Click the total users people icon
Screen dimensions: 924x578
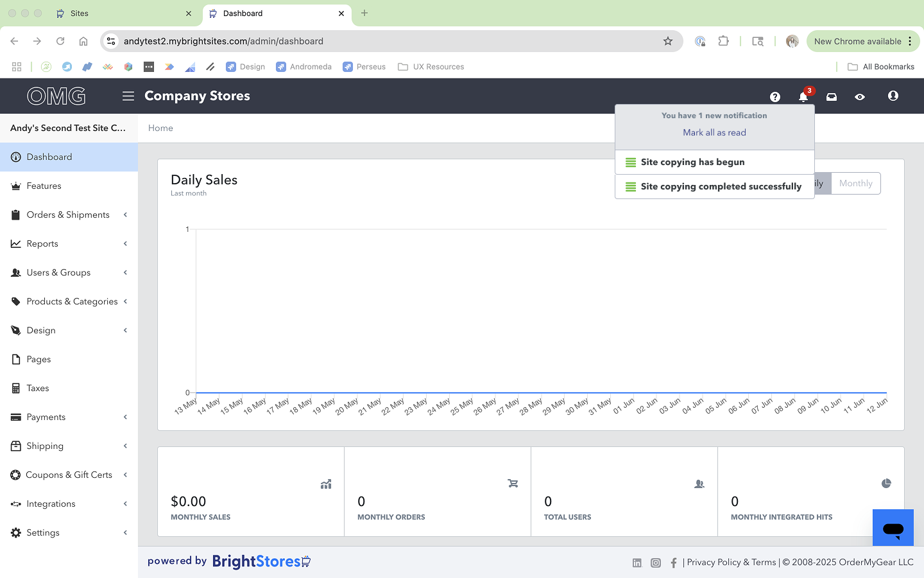click(x=699, y=484)
